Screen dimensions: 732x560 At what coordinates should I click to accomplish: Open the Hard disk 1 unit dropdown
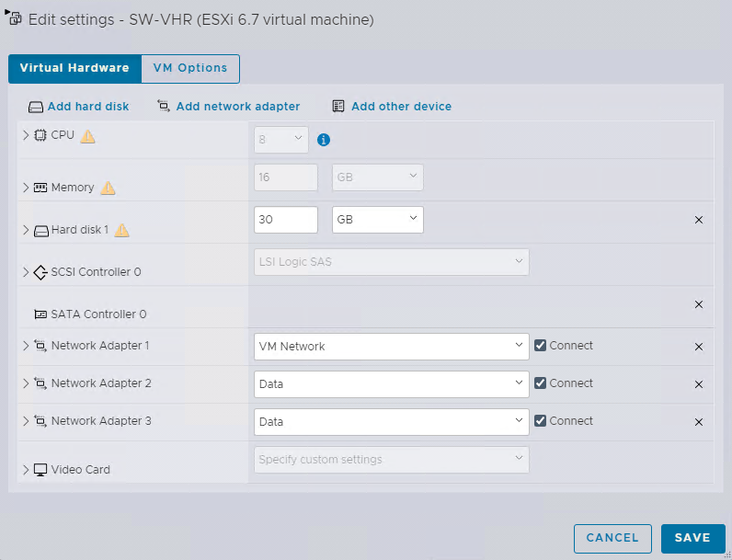(x=378, y=220)
